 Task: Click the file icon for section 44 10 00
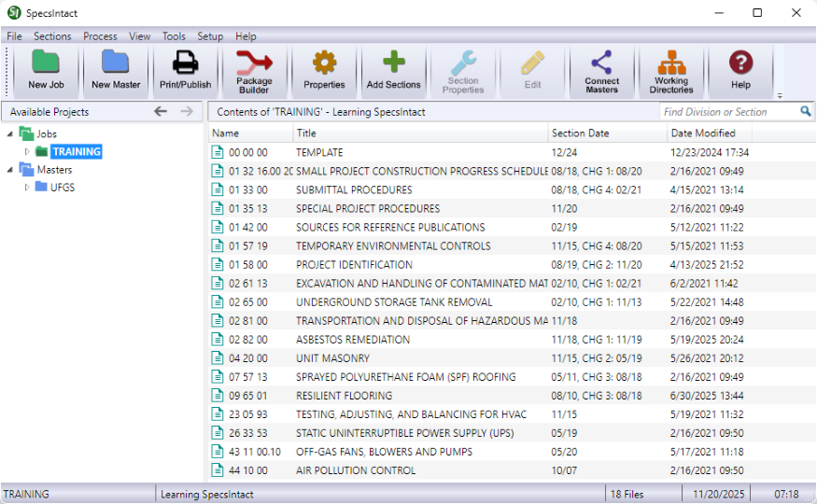click(218, 470)
